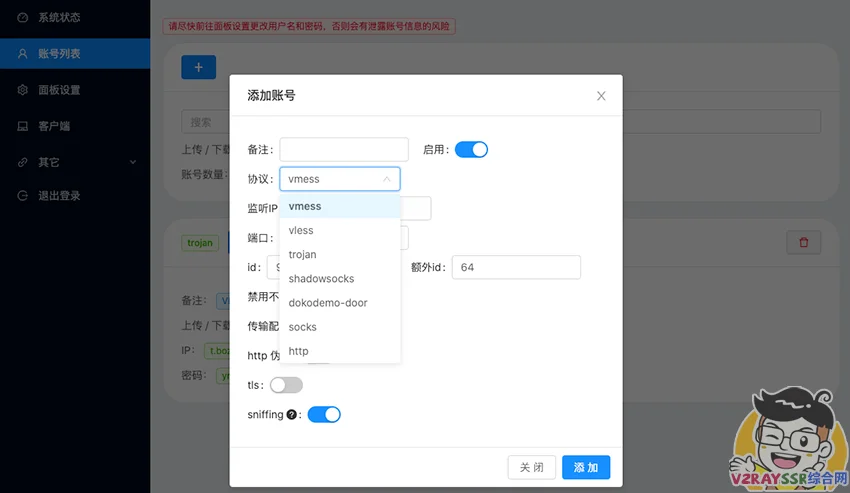850x493 pixels.
Task: Disable the sniffing switch
Action: (324, 415)
